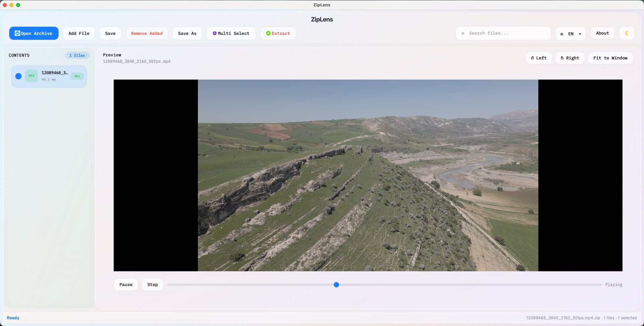Click Remove Added button

pos(147,33)
